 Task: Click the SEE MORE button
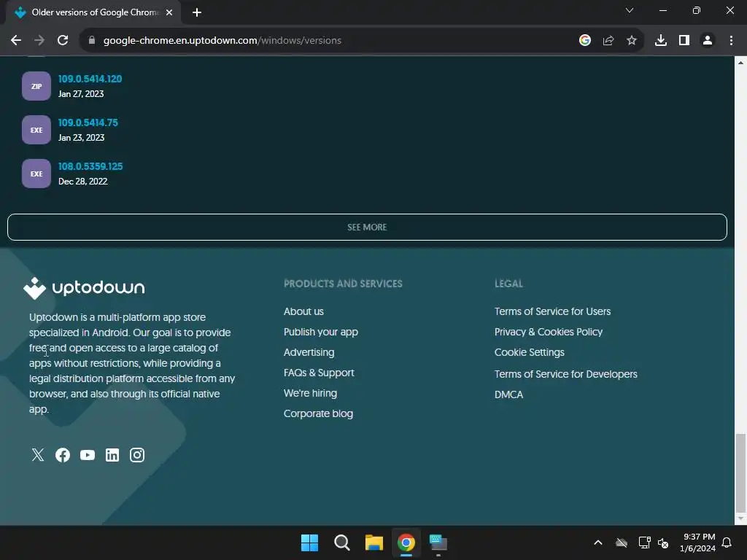coord(367,227)
